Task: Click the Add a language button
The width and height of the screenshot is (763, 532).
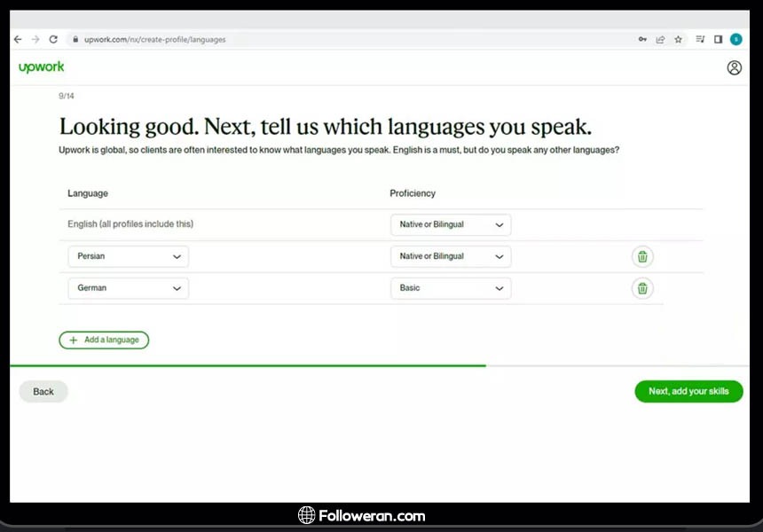Action: click(x=104, y=340)
